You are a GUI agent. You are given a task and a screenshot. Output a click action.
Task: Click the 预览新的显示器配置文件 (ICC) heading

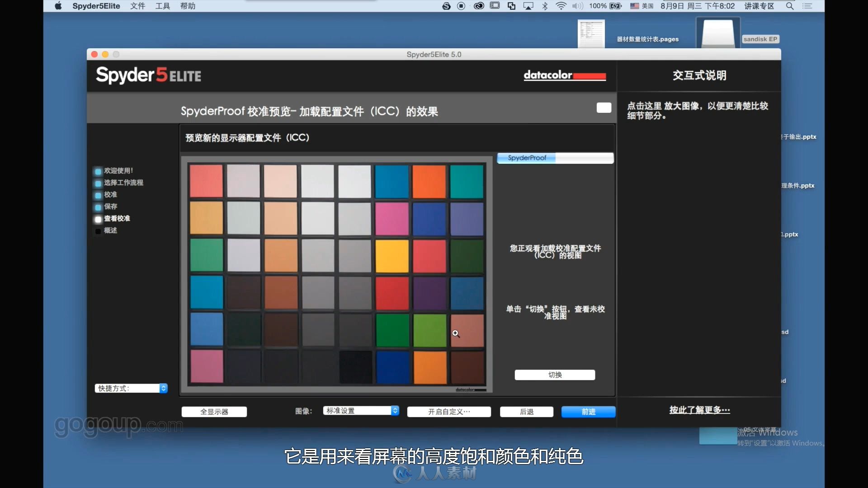tap(247, 138)
